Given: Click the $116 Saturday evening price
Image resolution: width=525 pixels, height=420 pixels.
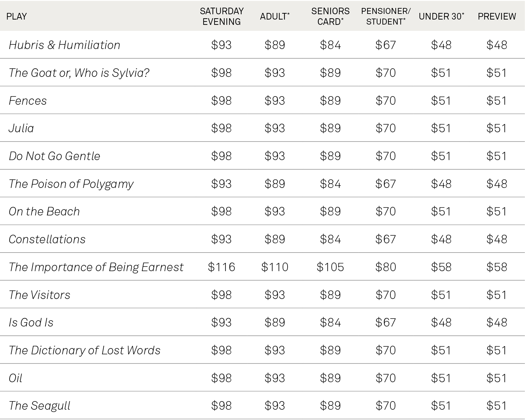Looking at the screenshot, I should click(x=222, y=267).
